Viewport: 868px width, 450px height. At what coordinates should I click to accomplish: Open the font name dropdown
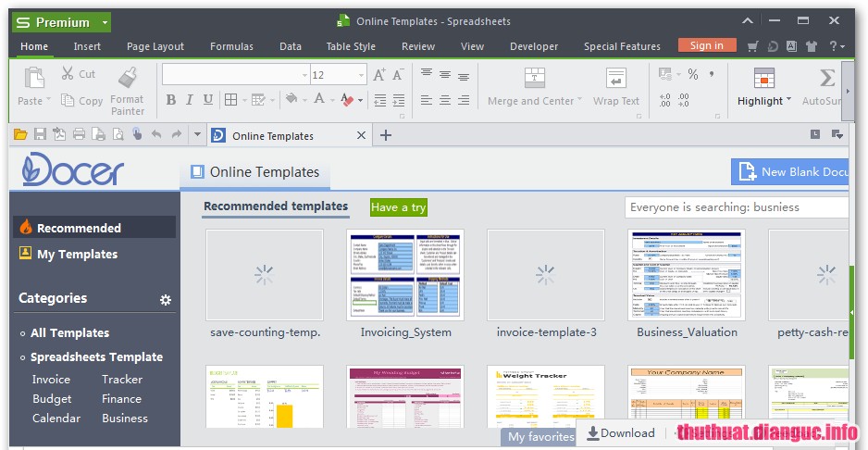(x=304, y=75)
